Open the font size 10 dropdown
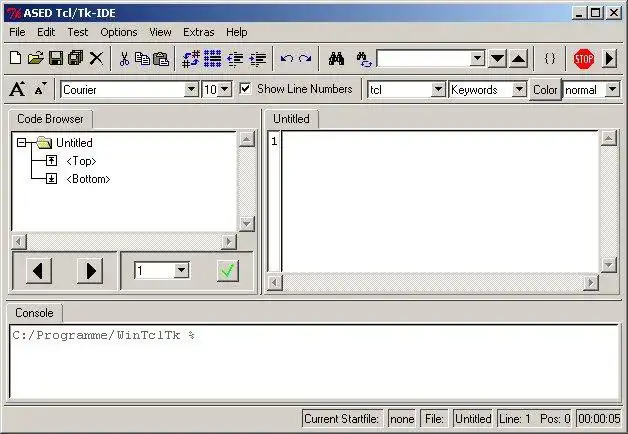Image resolution: width=628 pixels, height=434 pixels. click(225, 89)
